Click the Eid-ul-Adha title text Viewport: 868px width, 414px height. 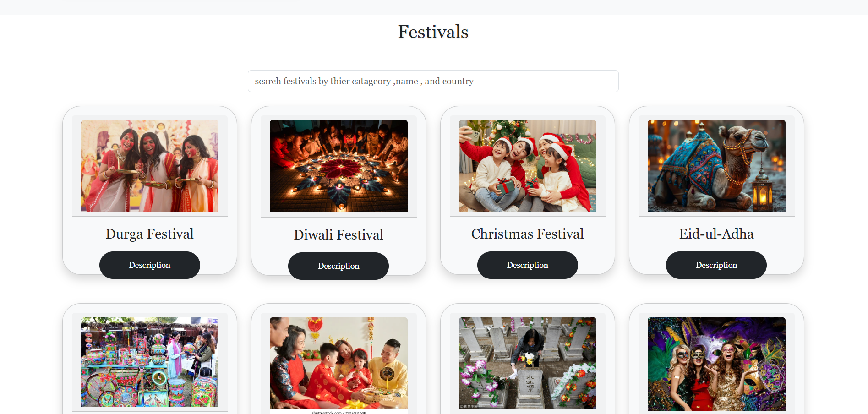click(716, 234)
